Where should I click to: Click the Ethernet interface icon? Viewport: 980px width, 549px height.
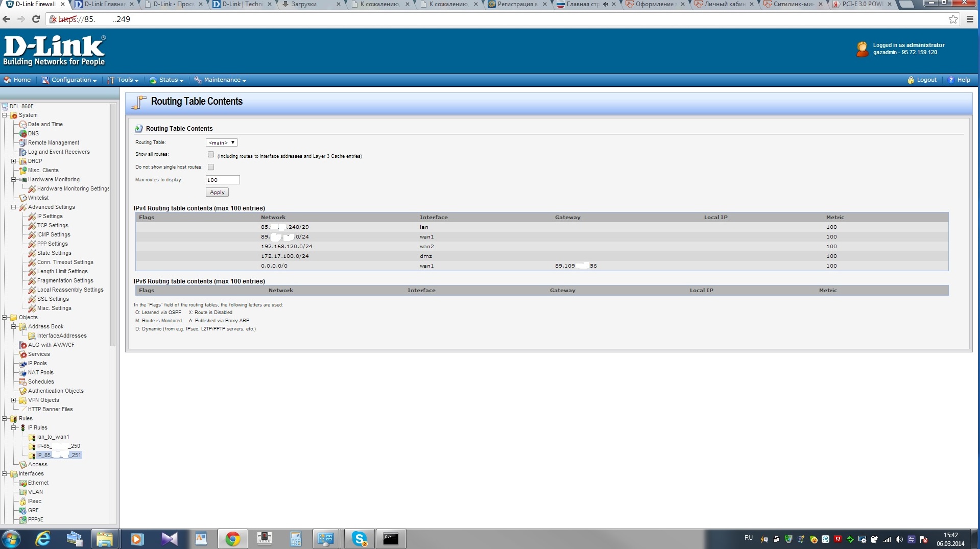pos(22,483)
